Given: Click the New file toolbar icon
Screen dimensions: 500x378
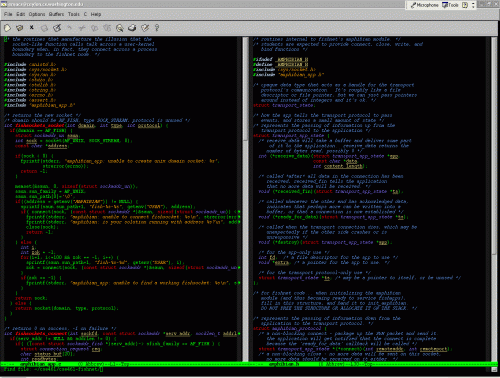Looking at the screenshot, I should pyautogui.click(x=7, y=28).
